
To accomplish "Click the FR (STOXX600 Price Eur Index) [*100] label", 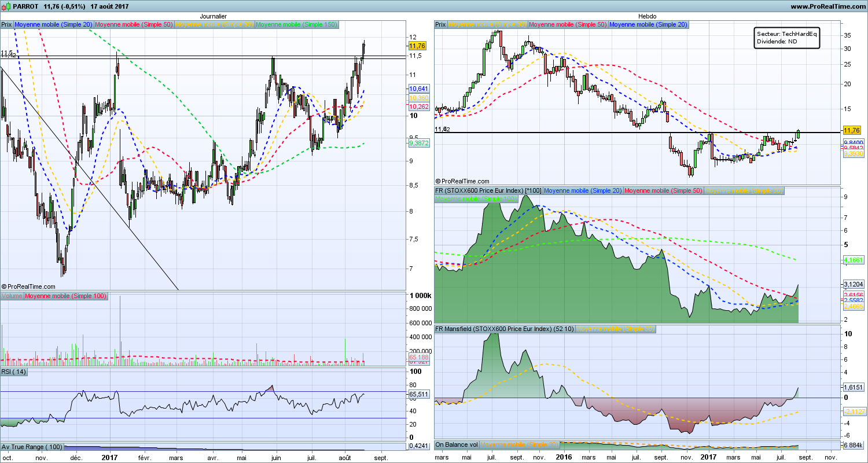I will (x=488, y=190).
